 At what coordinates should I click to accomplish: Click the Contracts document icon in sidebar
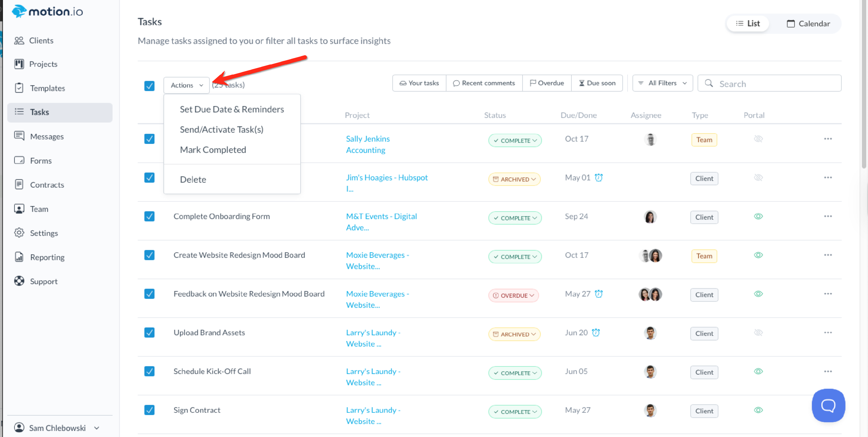point(19,184)
